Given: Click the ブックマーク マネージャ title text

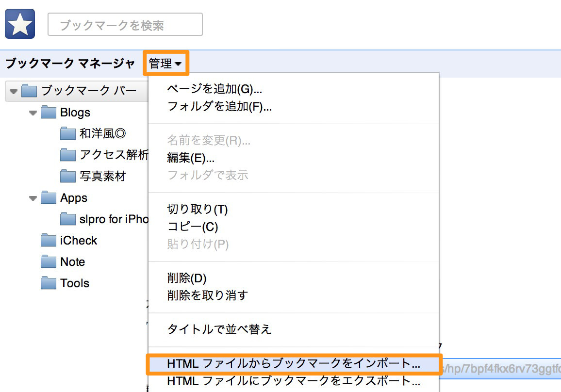Looking at the screenshot, I should pyautogui.click(x=70, y=63).
